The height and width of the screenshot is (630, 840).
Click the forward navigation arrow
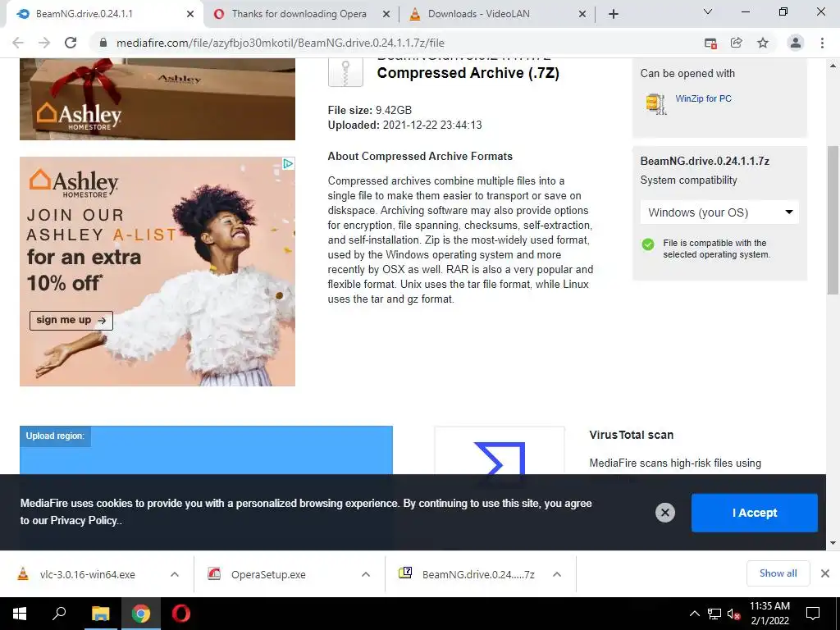[44, 43]
